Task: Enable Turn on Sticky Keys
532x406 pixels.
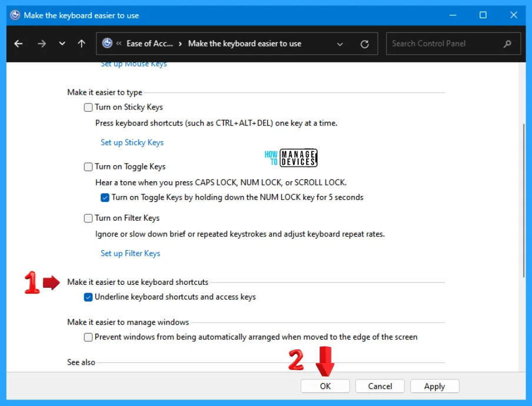Action: click(88, 107)
